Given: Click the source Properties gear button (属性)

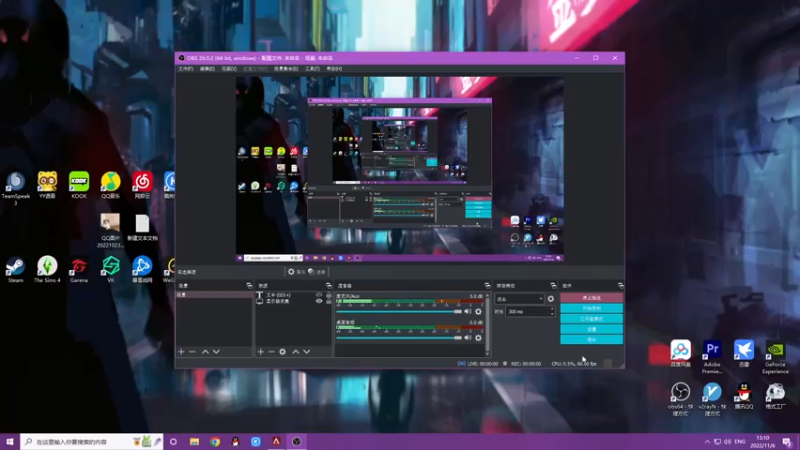Looking at the screenshot, I should [x=296, y=272].
